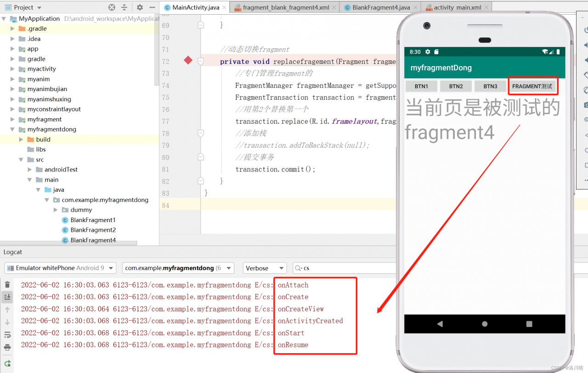Select BlankFragment2 in project tree

pos(93,230)
